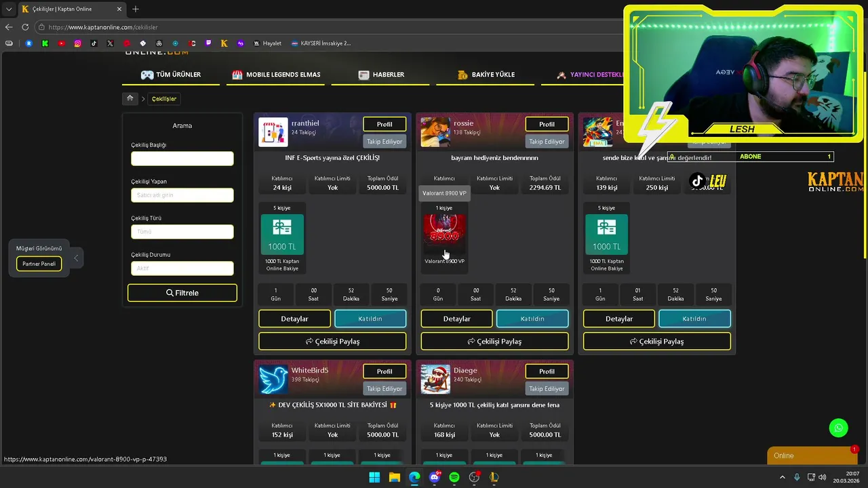Click the home icon in the breadcrumb
Screen dimensions: 868x488
[130, 98]
